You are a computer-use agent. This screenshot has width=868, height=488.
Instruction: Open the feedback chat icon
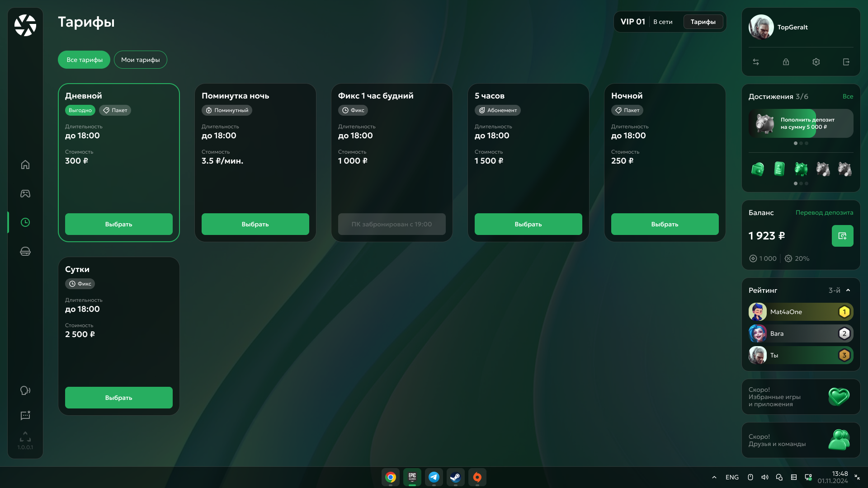click(25, 415)
